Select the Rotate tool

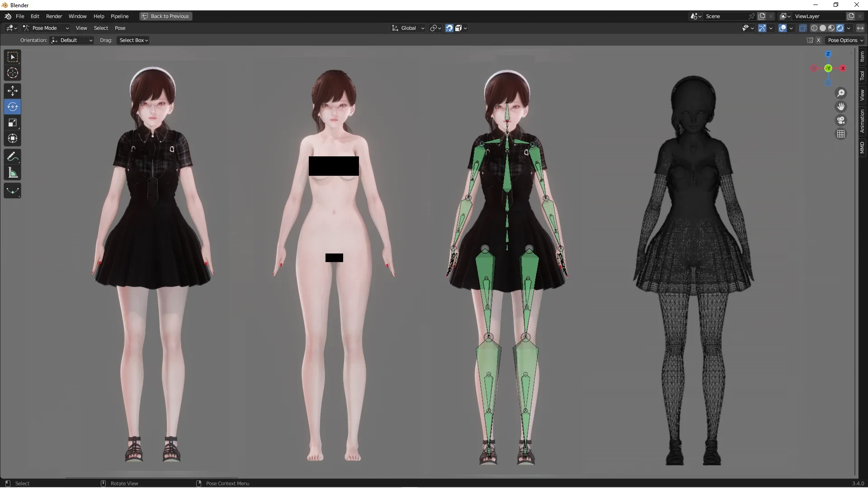click(x=13, y=107)
